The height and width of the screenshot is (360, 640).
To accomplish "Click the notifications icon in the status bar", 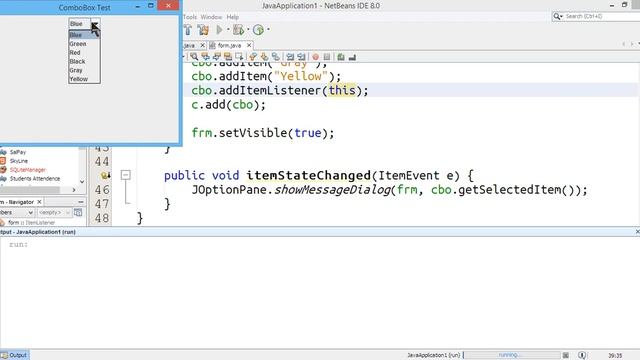I will [582, 356].
